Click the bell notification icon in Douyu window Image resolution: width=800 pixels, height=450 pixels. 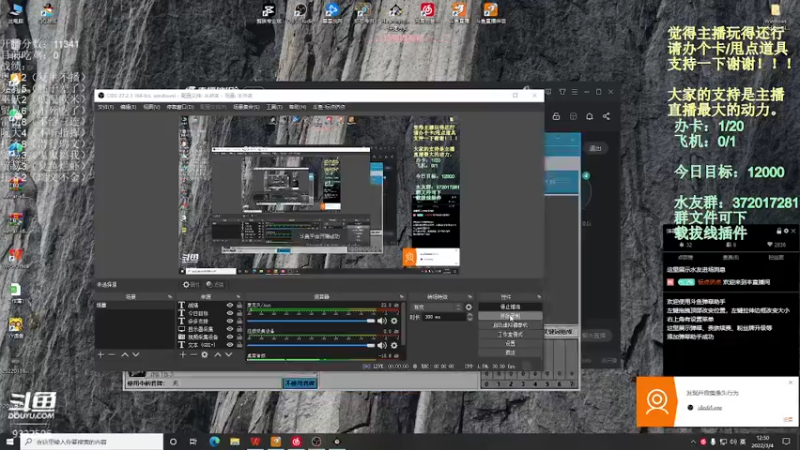[x=589, y=116]
